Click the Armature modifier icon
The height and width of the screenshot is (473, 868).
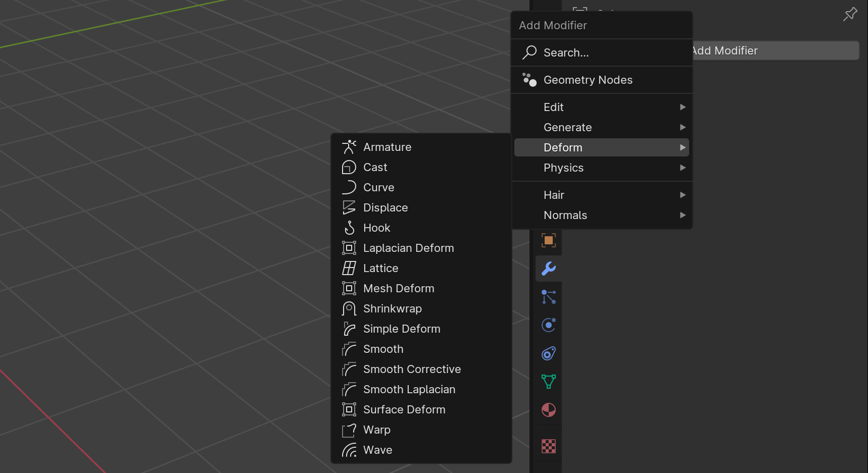349,147
